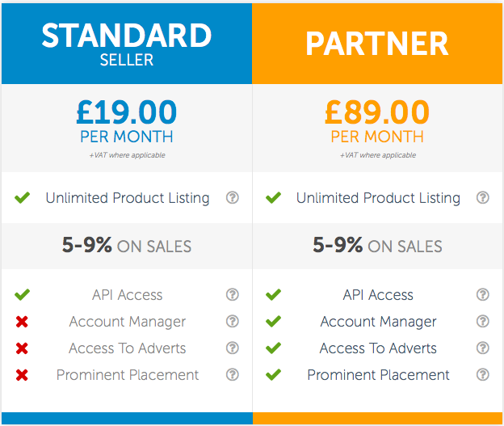Select the Partner plan header
The image size is (504, 426).
tap(377, 44)
